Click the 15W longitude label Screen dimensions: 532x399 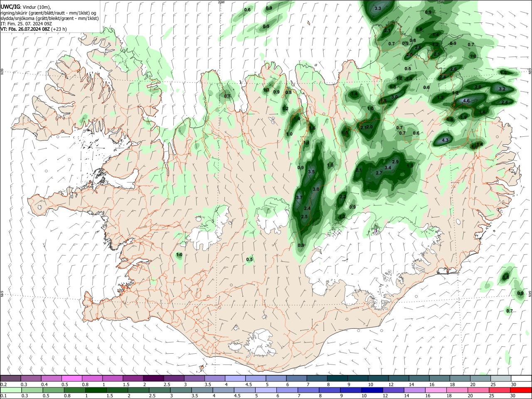pyautogui.click(x=441, y=2)
